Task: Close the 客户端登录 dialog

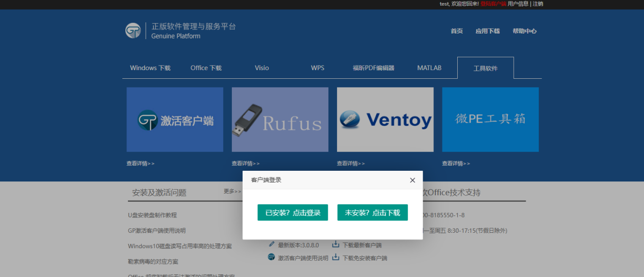Action: point(412,180)
